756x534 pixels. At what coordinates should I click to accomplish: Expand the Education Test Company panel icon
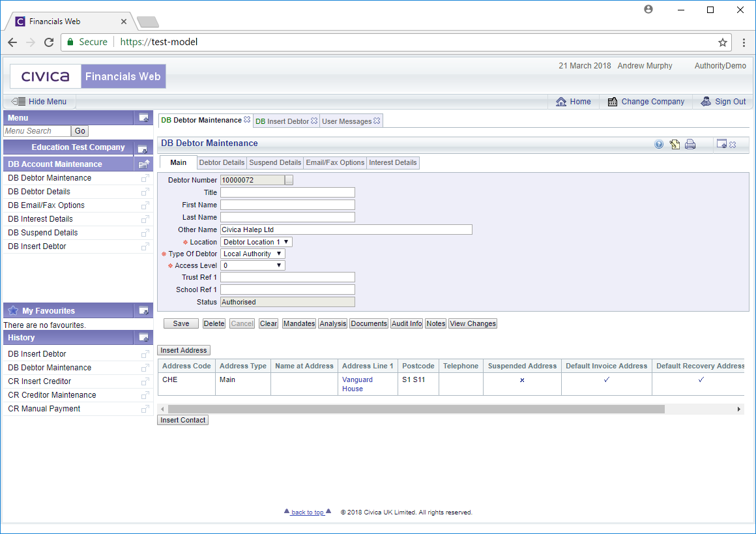pyautogui.click(x=142, y=149)
